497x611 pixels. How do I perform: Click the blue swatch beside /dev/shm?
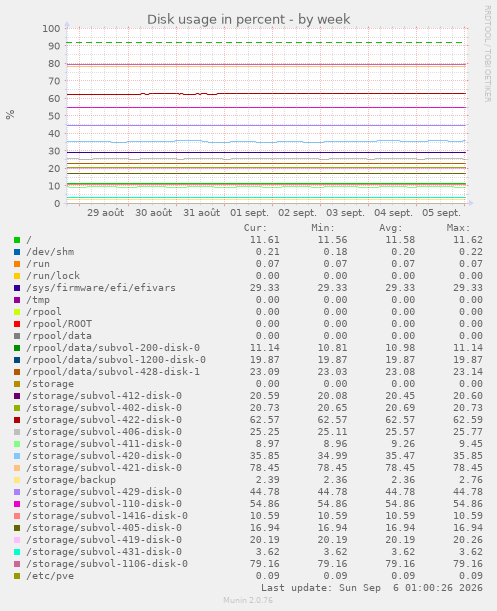pyautogui.click(x=17, y=252)
